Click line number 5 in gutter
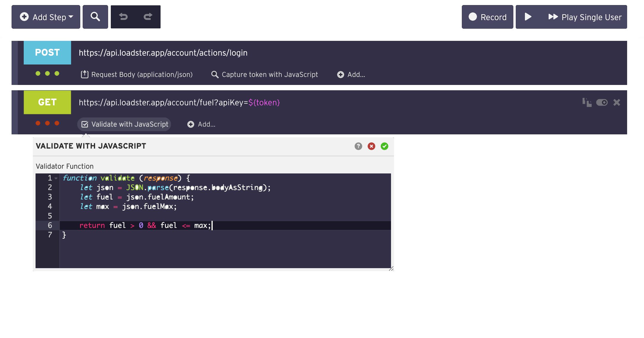Screen dimensions: 644x338 point(50,216)
